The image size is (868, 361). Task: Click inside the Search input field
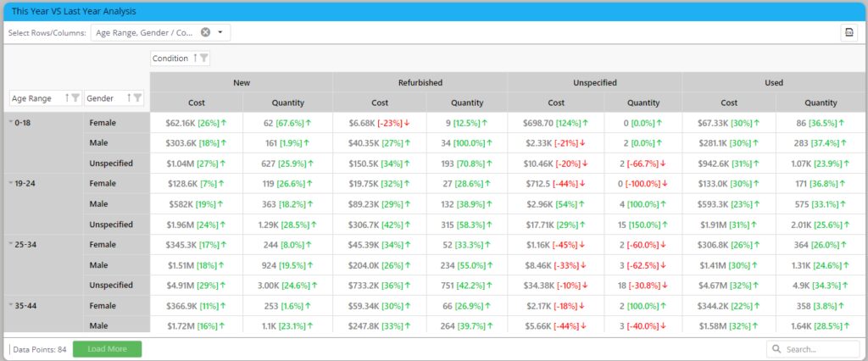coord(819,349)
